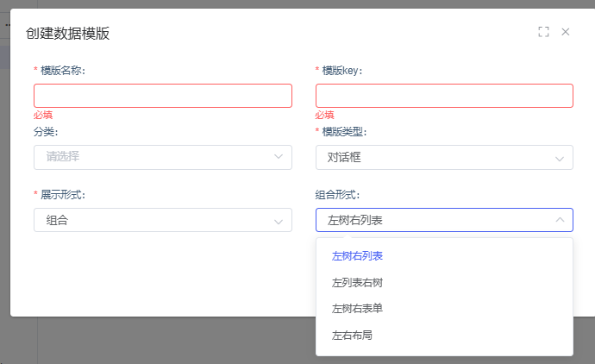Screen dimensions: 595x364
Task: Click the chevron arrow in 模版类型 field
Action: 560,157
